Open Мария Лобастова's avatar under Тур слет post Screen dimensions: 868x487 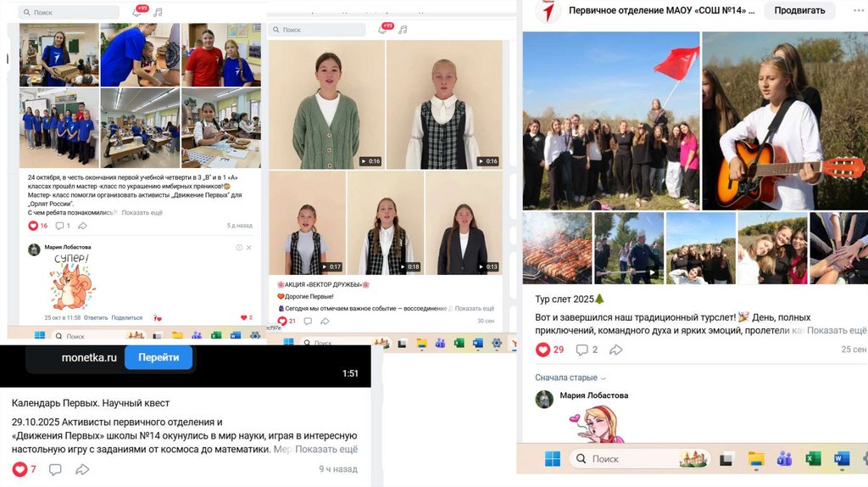pos(544,399)
